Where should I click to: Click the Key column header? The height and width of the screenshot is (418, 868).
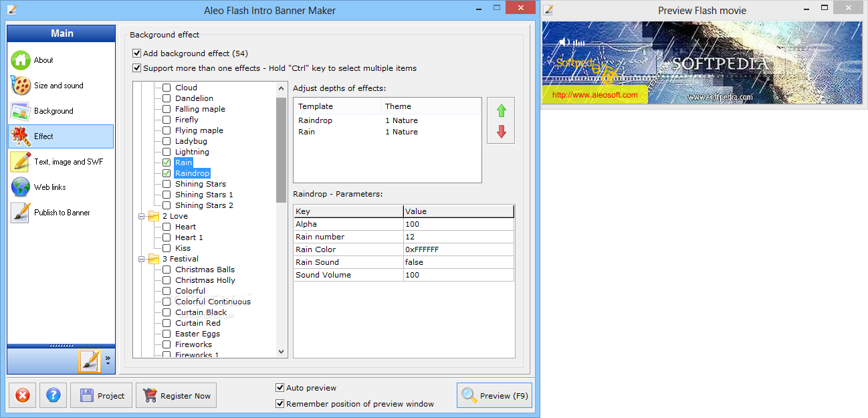pos(348,211)
